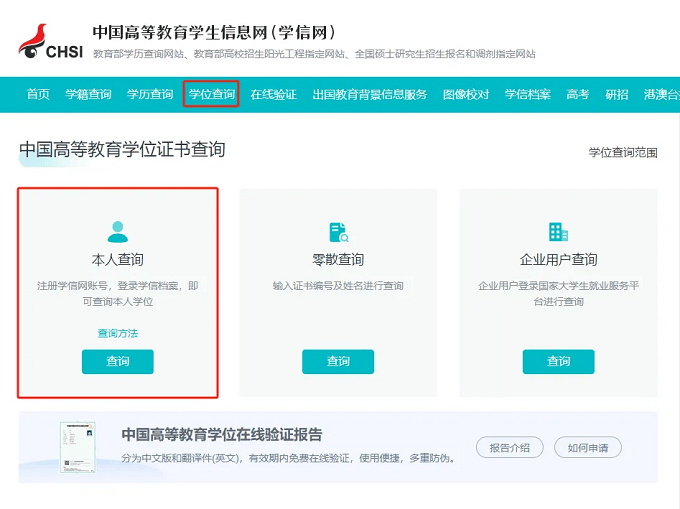
Task: Click the 分为中文版和翻译件(英文) description line
Action: 288,458
